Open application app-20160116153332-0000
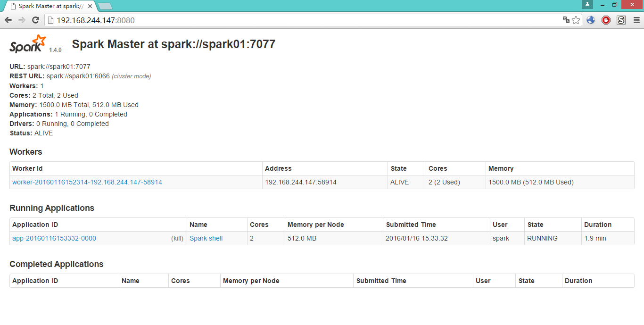Image resolution: width=644 pixels, height=325 pixels. [x=55, y=238]
